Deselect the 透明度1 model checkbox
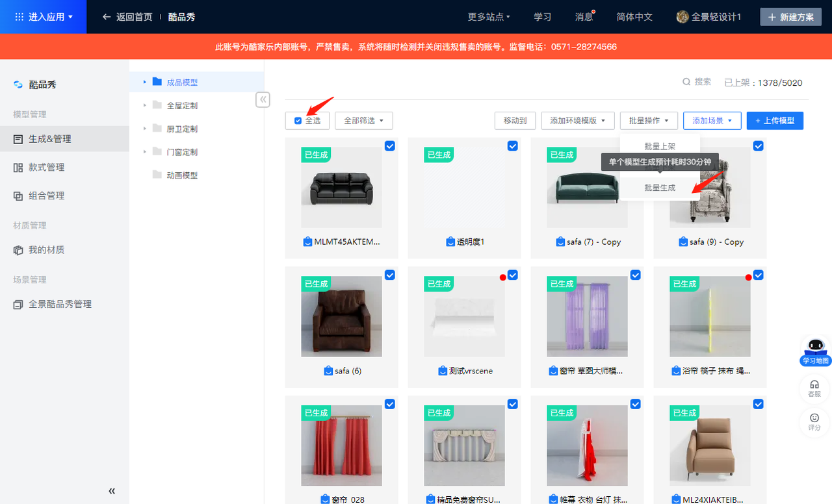The height and width of the screenshot is (504, 832). point(512,146)
